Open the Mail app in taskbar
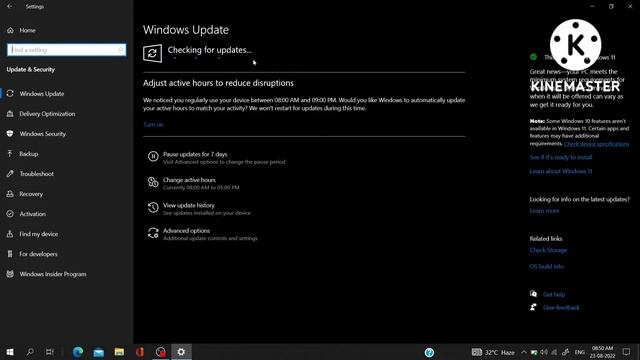 coord(98,352)
